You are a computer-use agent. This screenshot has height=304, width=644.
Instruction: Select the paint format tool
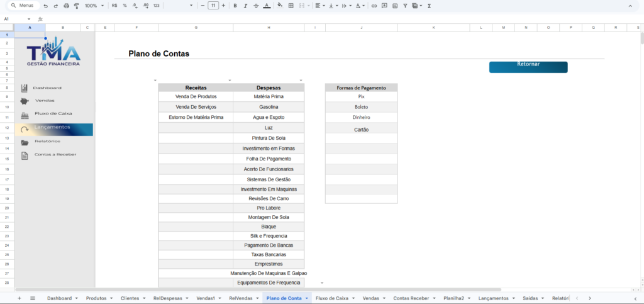76,6
